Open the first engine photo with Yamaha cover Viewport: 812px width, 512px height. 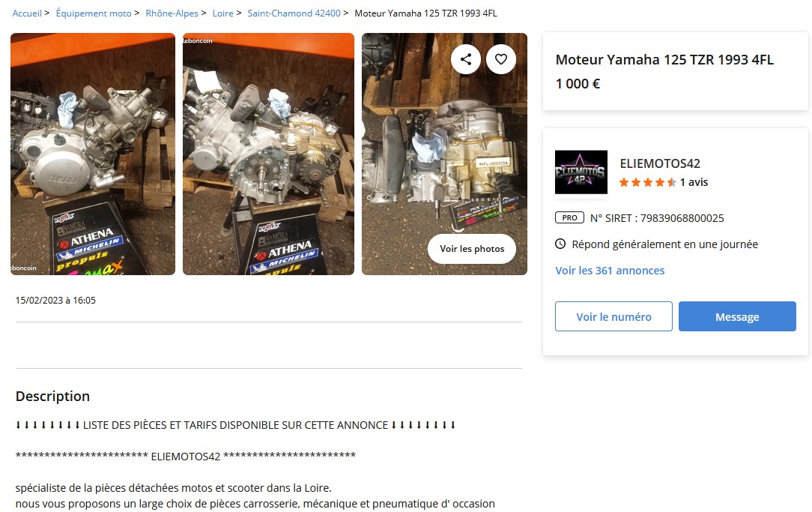click(93, 154)
